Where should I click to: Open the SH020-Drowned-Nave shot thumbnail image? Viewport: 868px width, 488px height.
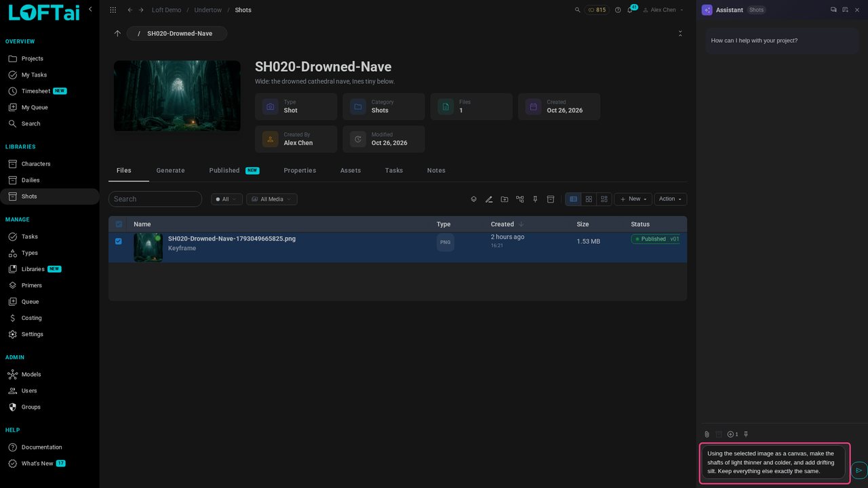point(177,96)
